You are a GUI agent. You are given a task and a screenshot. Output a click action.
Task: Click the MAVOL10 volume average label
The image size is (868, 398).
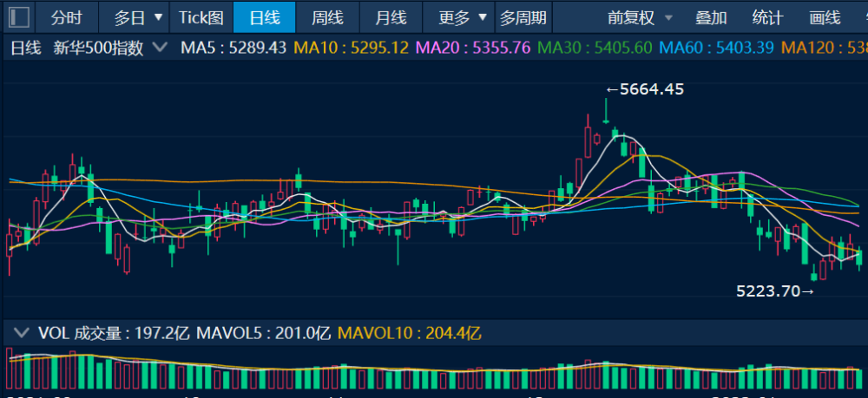(409, 332)
